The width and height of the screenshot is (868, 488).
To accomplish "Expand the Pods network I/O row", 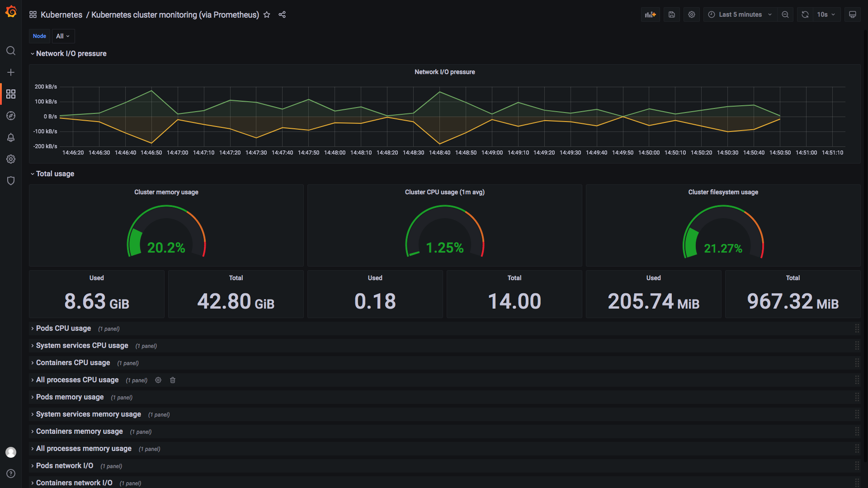I will pyautogui.click(x=62, y=466).
